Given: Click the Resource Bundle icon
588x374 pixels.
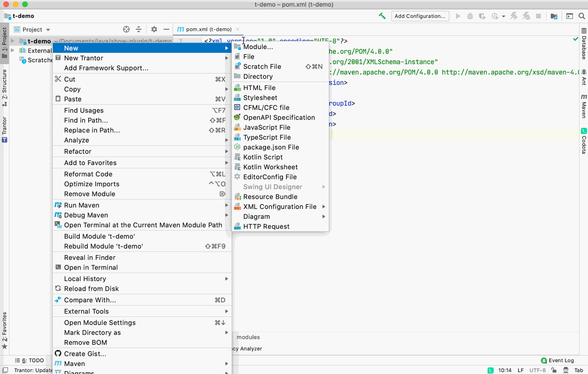Looking at the screenshot, I should (x=237, y=197).
